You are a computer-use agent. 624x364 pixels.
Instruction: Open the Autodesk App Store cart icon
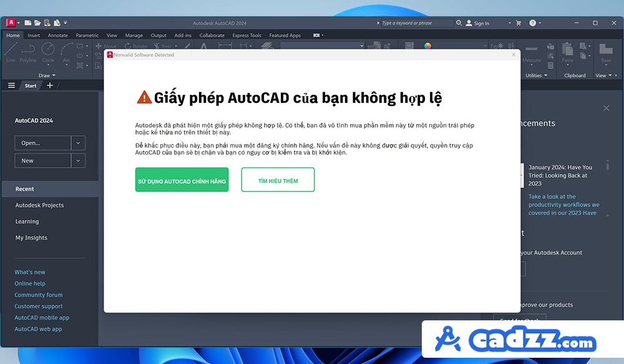click(x=518, y=23)
